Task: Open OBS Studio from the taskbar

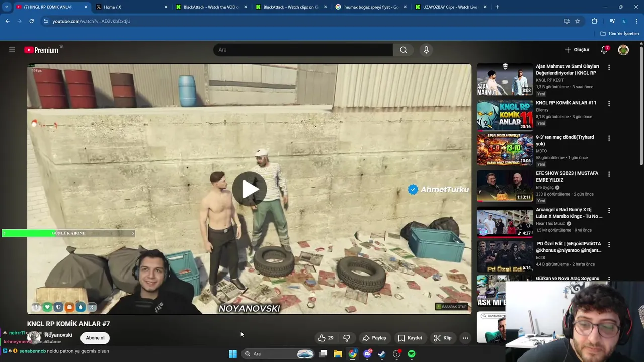Action: click(x=397, y=354)
